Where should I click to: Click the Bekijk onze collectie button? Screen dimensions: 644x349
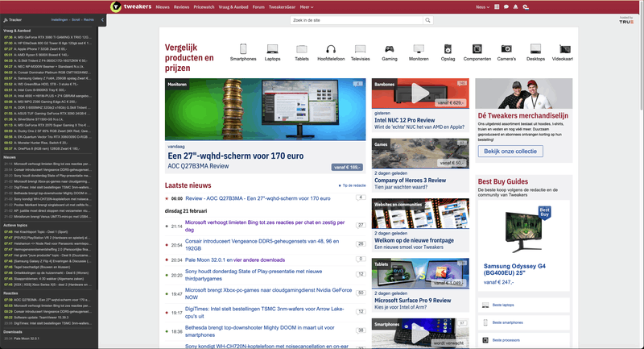point(510,152)
